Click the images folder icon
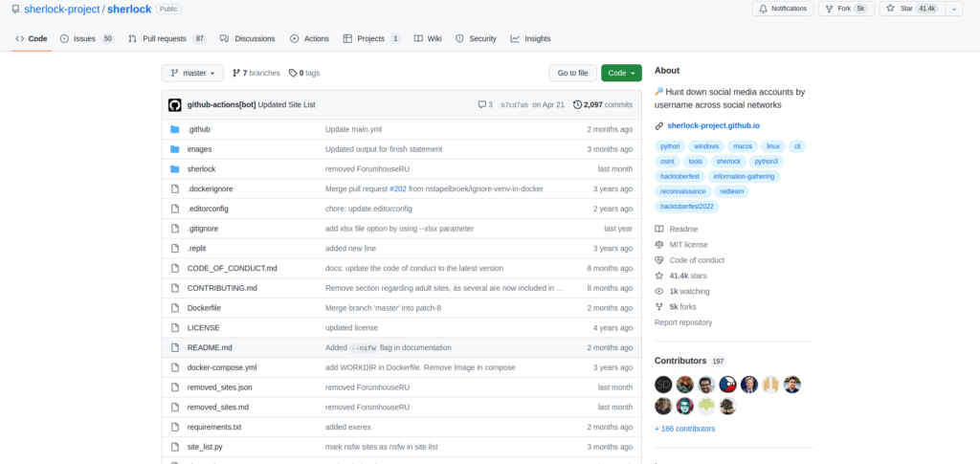 (175, 149)
